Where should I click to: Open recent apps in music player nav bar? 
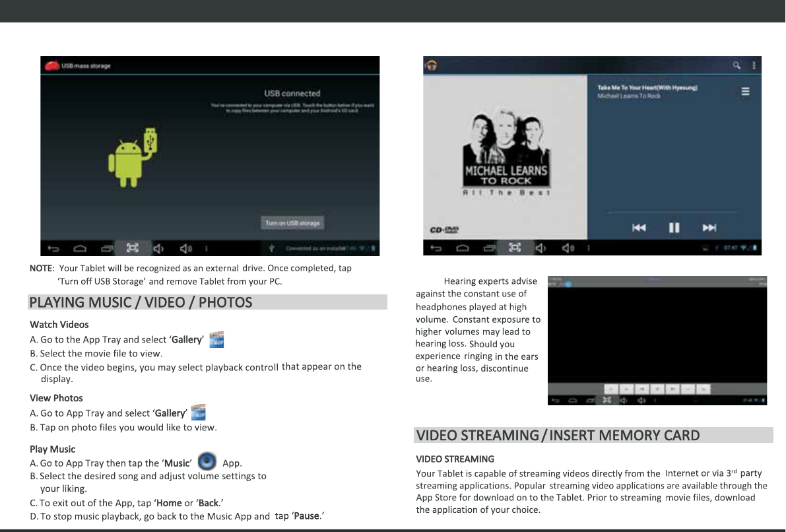[489, 248]
